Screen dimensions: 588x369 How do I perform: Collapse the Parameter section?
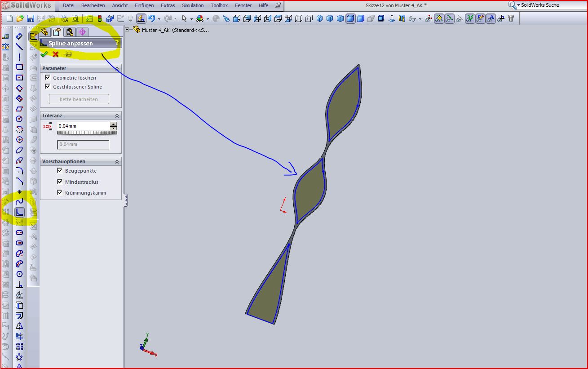117,68
